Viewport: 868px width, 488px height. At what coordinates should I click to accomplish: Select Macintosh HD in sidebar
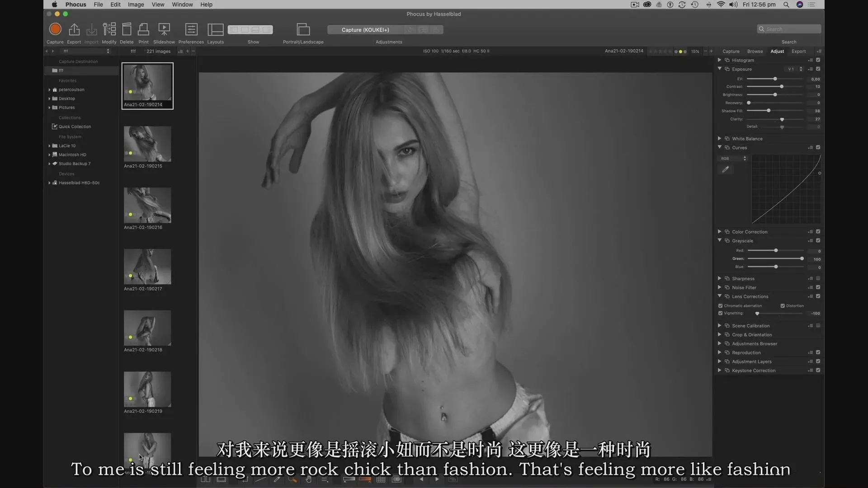coord(72,155)
